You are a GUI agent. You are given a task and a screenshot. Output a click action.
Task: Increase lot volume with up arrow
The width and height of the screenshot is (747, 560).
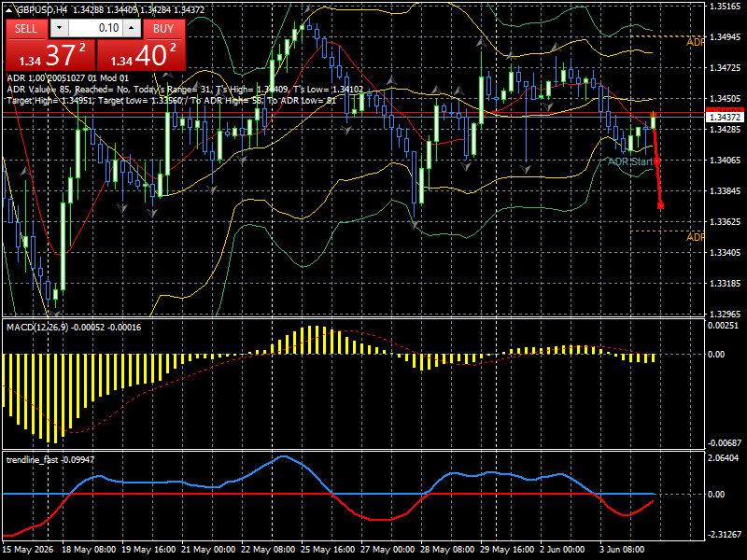tap(132, 28)
